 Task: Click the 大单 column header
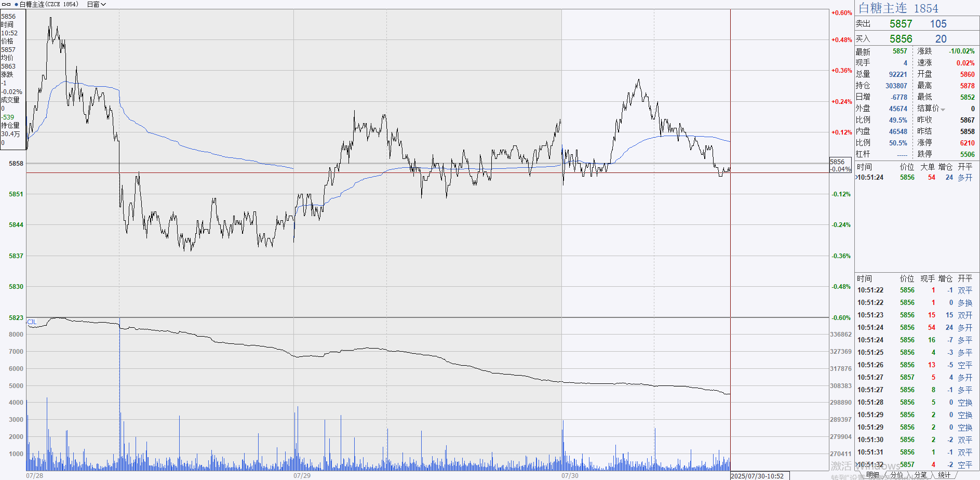pos(928,167)
